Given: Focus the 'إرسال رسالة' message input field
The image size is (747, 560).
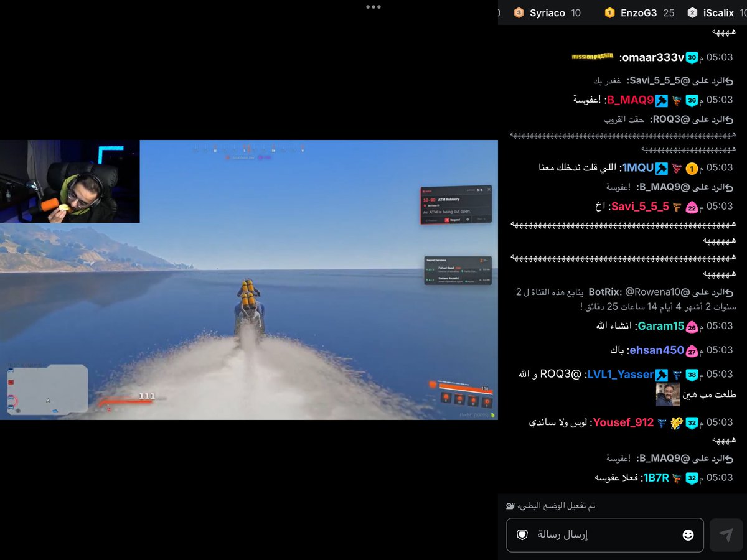Looking at the screenshot, I should click(x=605, y=535).
